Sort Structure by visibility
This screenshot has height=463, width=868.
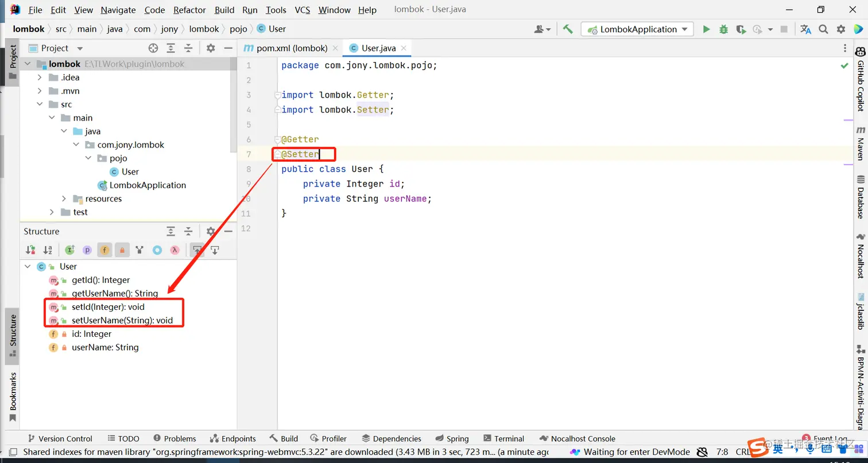[x=30, y=250]
